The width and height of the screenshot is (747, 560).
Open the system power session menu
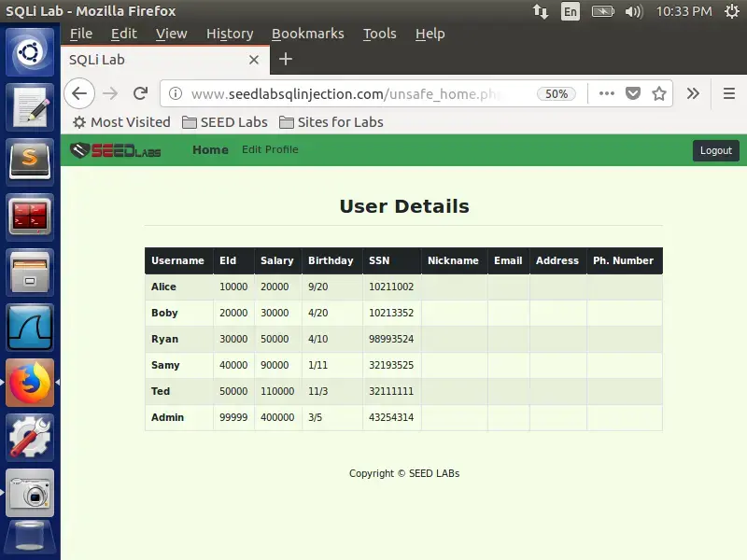coord(732,11)
